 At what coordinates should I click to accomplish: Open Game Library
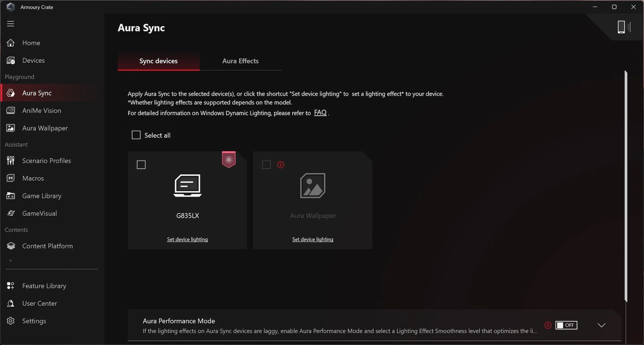(x=52, y=196)
